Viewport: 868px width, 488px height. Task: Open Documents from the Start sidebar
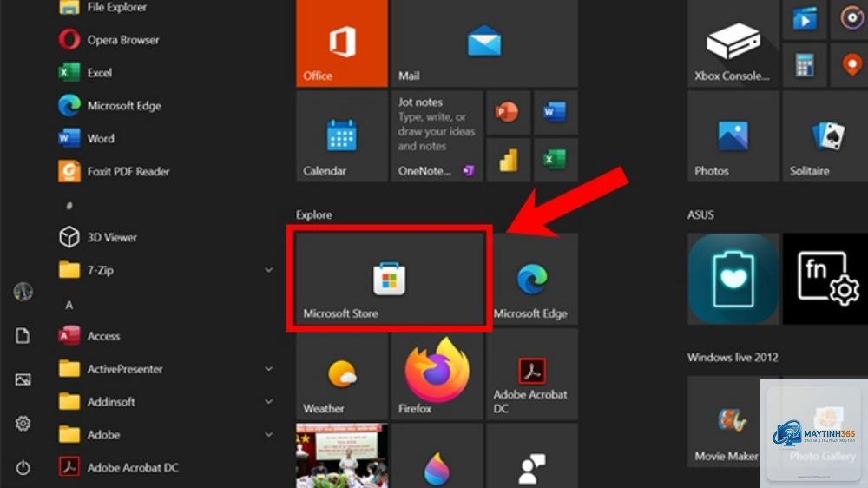click(x=23, y=335)
